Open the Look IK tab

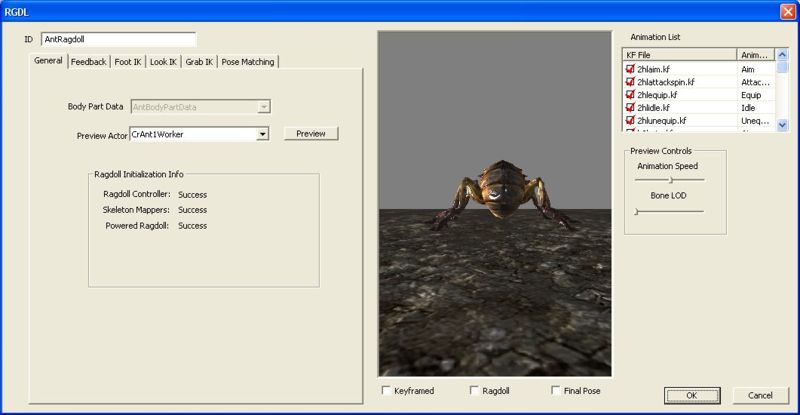coord(163,62)
